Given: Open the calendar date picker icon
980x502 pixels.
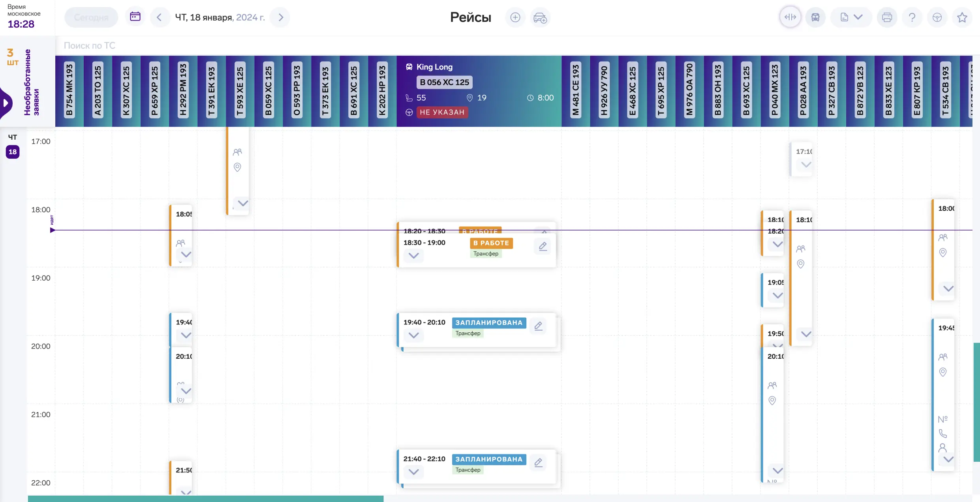Looking at the screenshot, I should pyautogui.click(x=135, y=17).
